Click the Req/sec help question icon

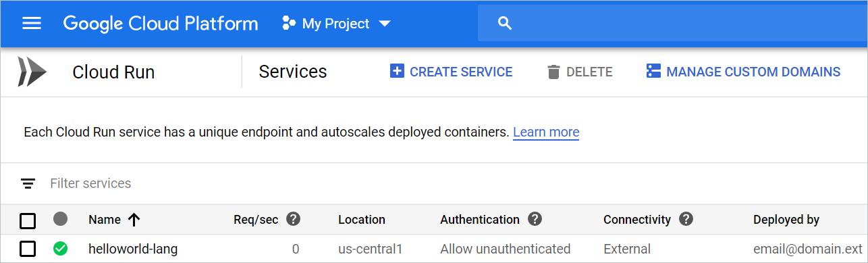point(293,219)
